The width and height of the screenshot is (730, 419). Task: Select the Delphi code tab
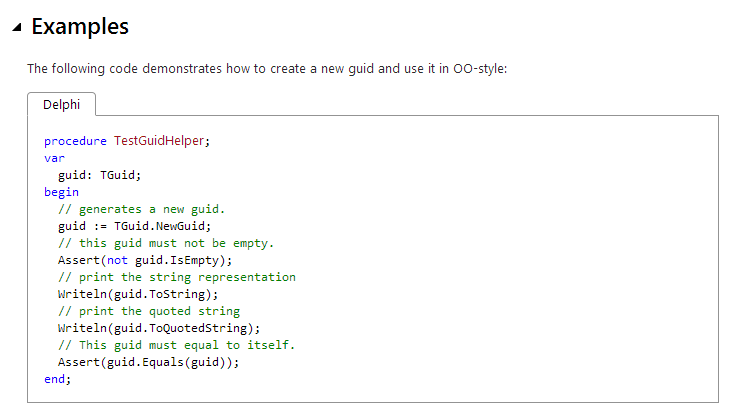(x=61, y=104)
